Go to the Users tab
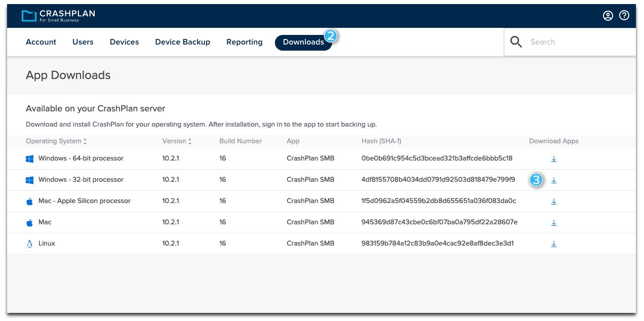 pos(83,42)
